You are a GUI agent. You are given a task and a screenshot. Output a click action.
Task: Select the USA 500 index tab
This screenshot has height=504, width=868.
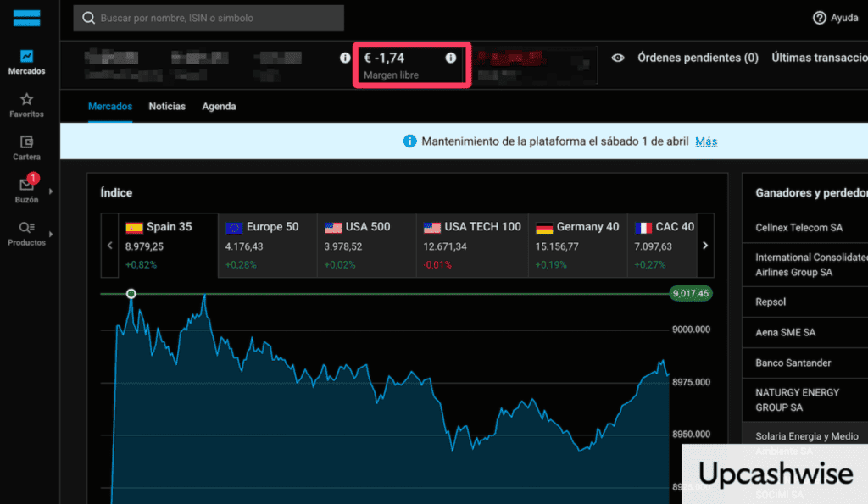pos(367,245)
